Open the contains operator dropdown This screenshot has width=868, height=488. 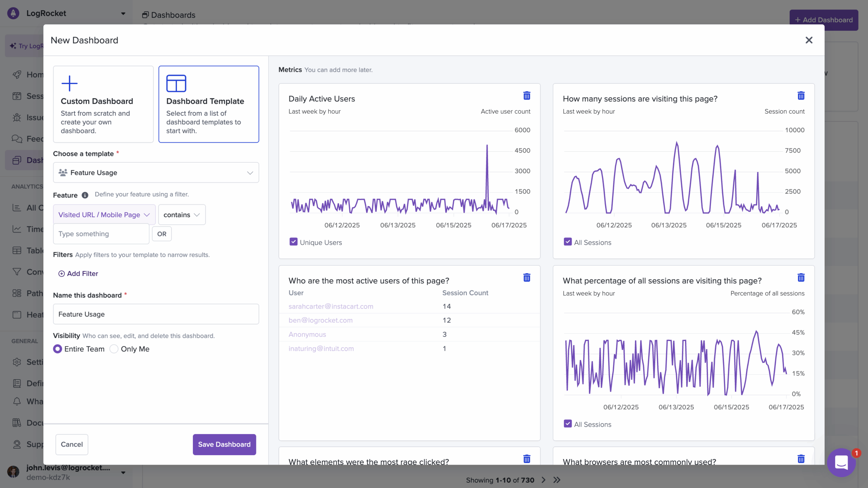click(x=182, y=215)
